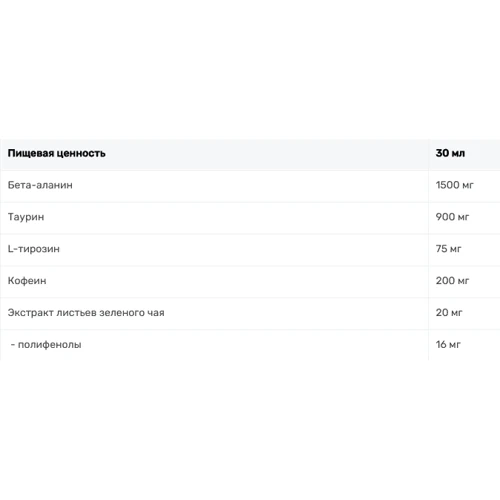The width and height of the screenshot is (500, 500).
Task: Click the '900 мг' value
Action: click(452, 217)
